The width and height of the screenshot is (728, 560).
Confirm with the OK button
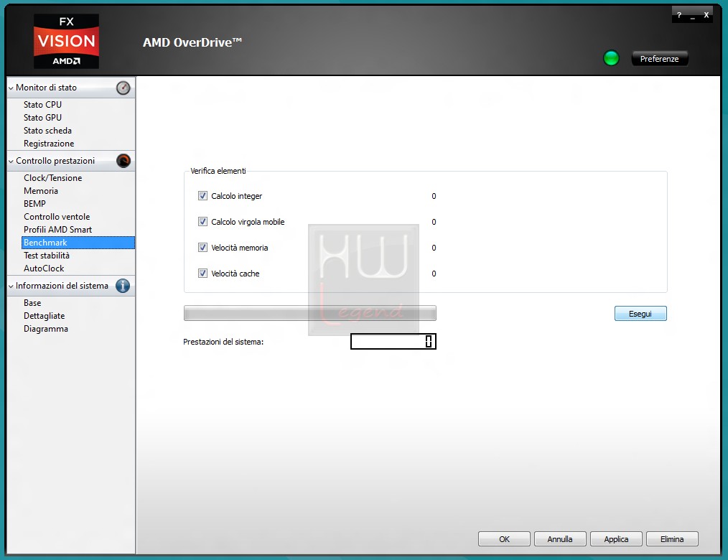tap(504, 539)
